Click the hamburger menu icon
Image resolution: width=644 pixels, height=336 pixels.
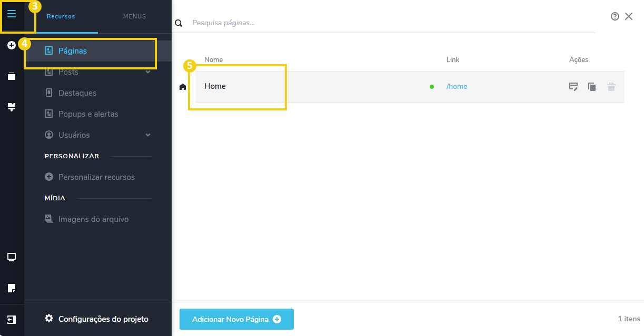pos(12,14)
